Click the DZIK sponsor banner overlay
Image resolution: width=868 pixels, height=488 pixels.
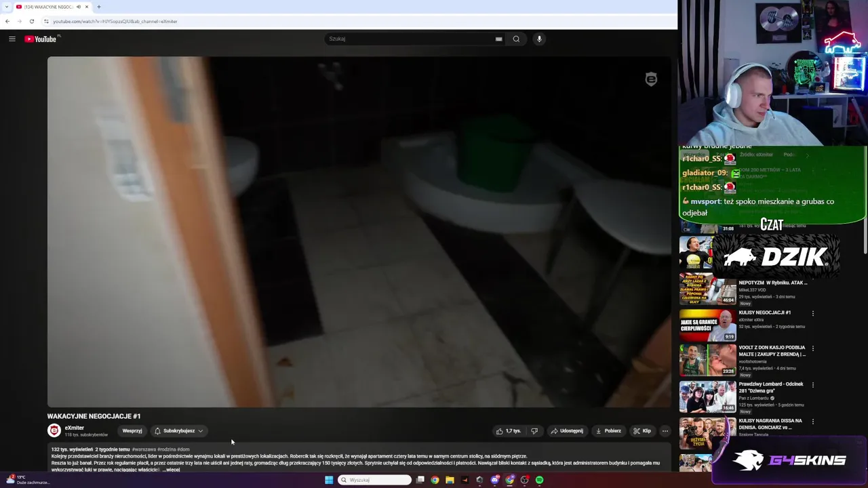[x=776, y=256]
